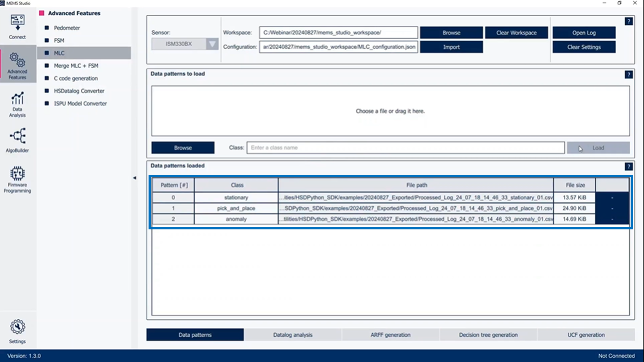This screenshot has height=362, width=644.
Task: Open the Data Analysis section
Action: (x=17, y=104)
